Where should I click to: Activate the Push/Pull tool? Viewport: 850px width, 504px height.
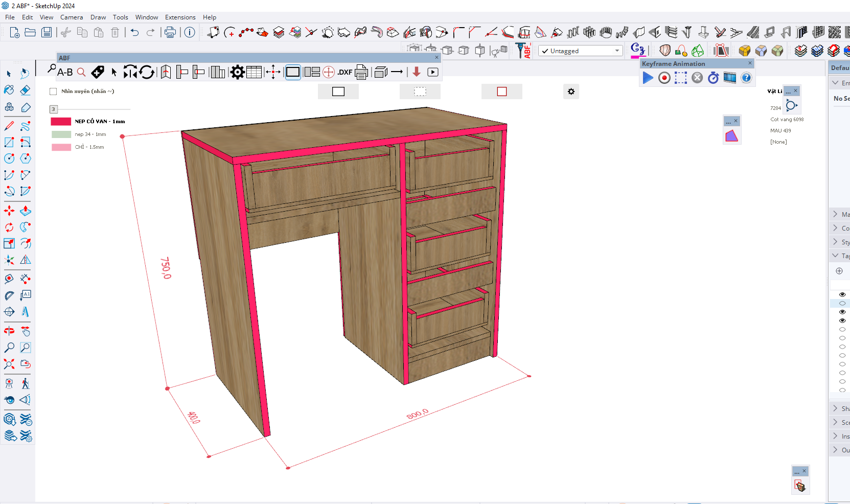(x=25, y=211)
